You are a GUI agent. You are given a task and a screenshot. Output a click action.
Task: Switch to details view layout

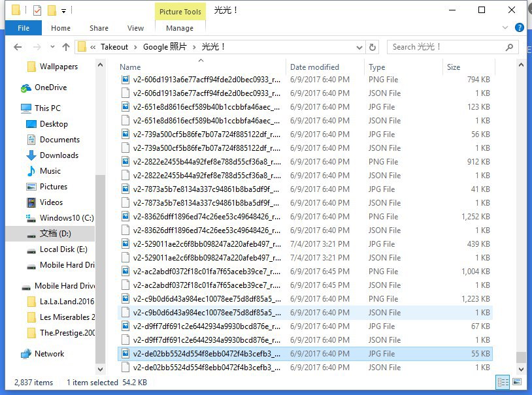(503, 383)
